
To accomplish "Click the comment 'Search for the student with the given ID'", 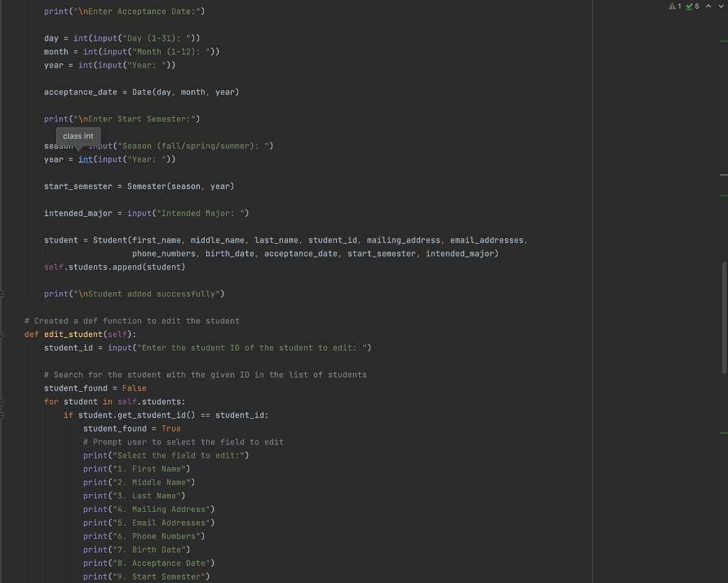I will click(x=205, y=375).
